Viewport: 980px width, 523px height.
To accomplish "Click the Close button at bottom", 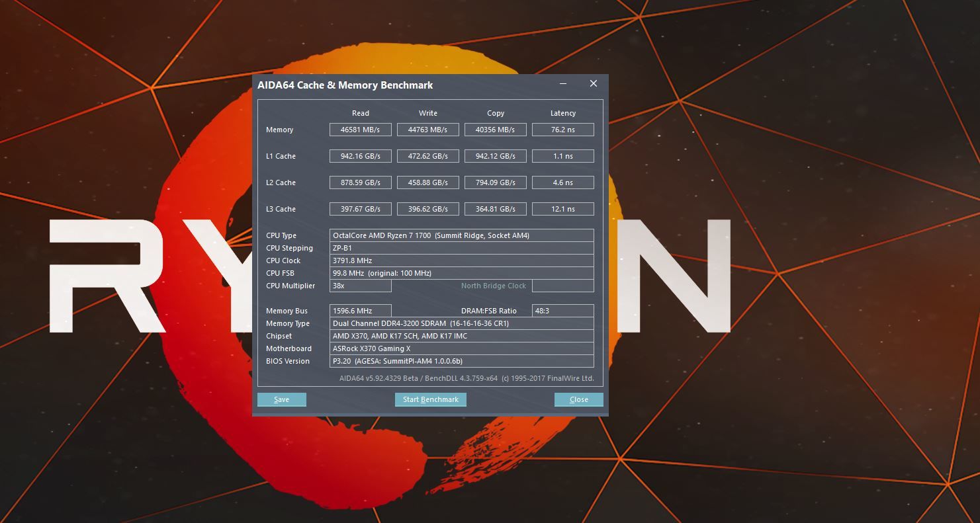I will (x=579, y=399).
